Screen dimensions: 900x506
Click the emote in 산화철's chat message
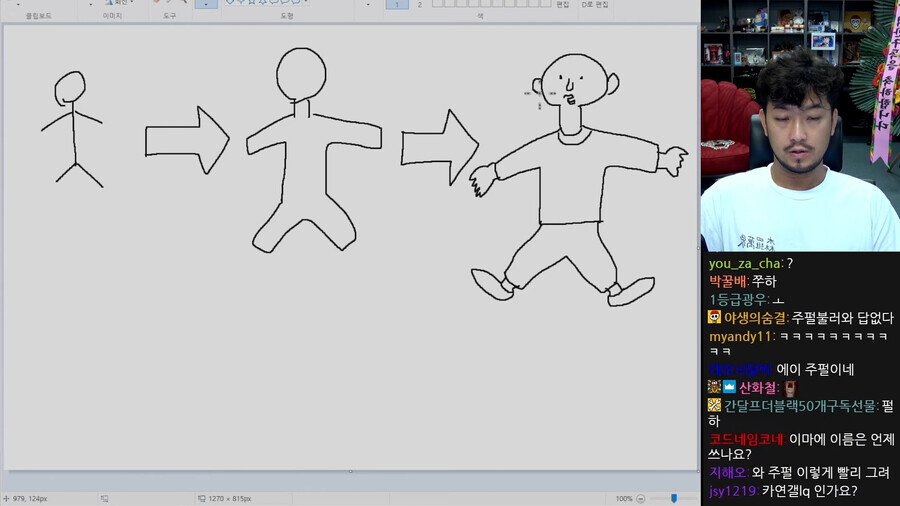[x=790, y=388]
